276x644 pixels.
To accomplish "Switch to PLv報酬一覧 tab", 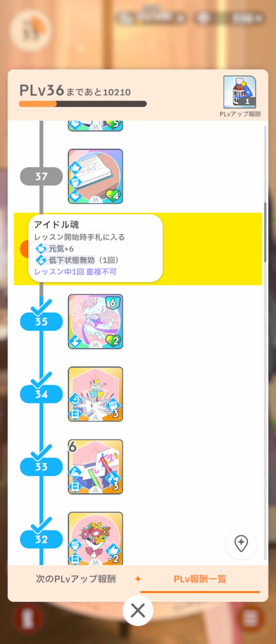I will [200, 579].
